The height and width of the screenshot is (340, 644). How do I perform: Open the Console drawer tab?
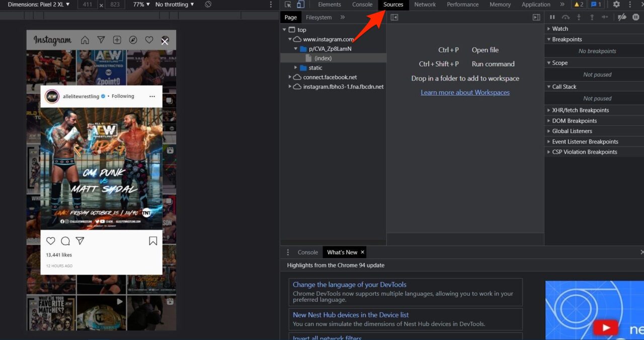307,252
